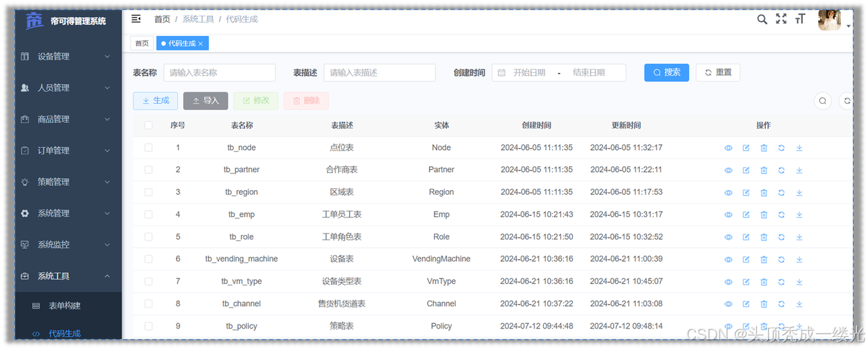The image size is (868, 349).
Task: Open the 开始日期 date picker field
Action: (530, 73)
